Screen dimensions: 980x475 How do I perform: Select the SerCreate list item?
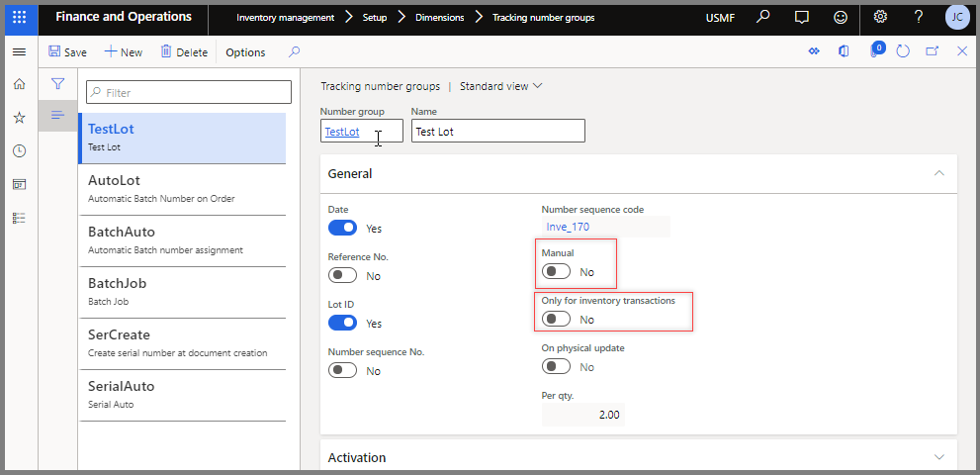pyautogui.click(x=182, y=343)
